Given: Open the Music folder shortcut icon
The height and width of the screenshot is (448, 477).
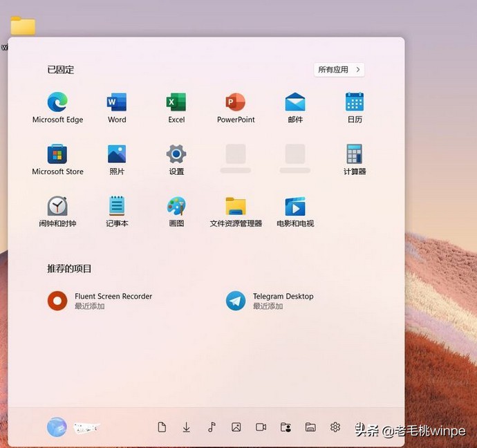Looking at the screenshot, I should tap(212, 427).
